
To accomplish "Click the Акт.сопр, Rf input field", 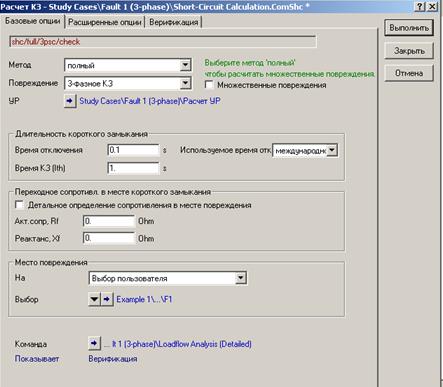I will 109,221.
